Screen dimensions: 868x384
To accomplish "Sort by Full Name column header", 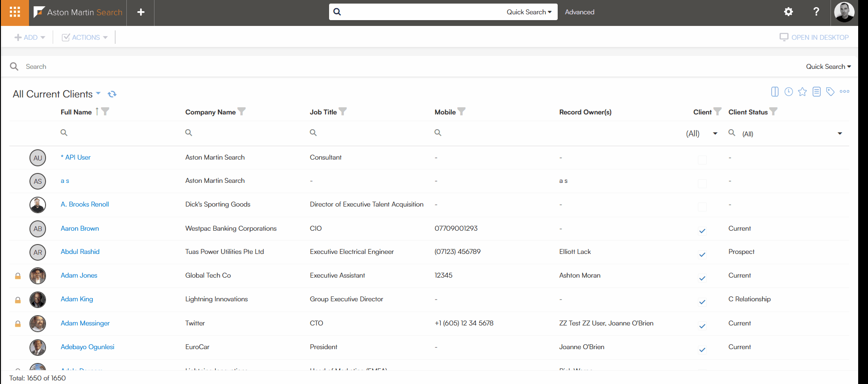I will pyautogui.click(x=76, y=112).
